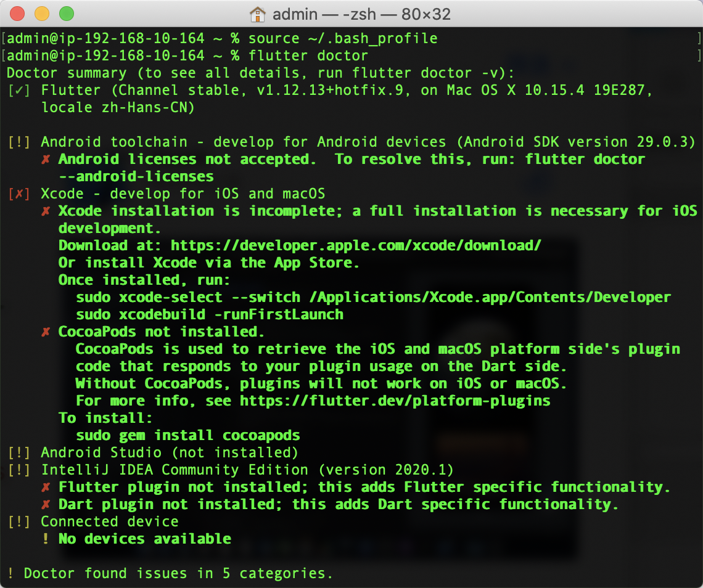Click 'Flutter plugin not installed' text
This screenshot has height=588, width=703.
pos(180,487)
